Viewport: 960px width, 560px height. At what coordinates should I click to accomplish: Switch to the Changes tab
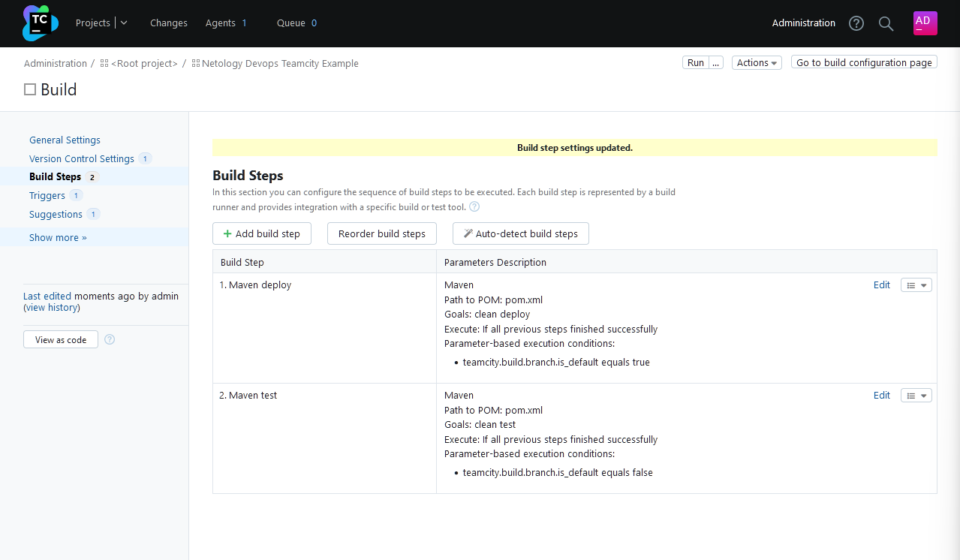[x=168, y=23]
